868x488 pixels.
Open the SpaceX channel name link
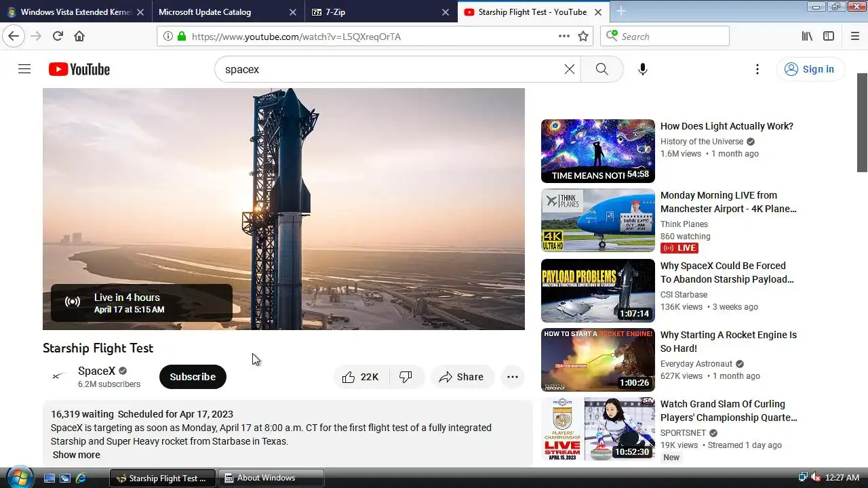(x=96, y=371)
